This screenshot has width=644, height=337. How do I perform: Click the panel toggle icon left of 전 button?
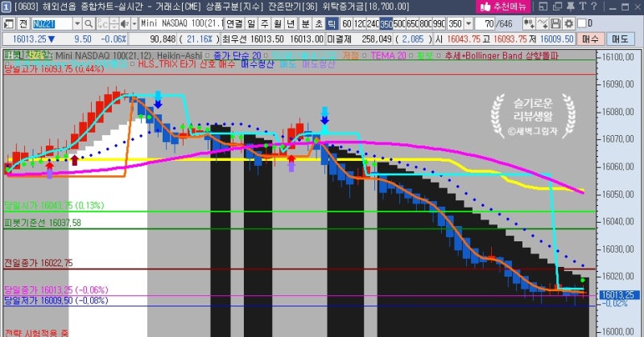tap(9, 24)
